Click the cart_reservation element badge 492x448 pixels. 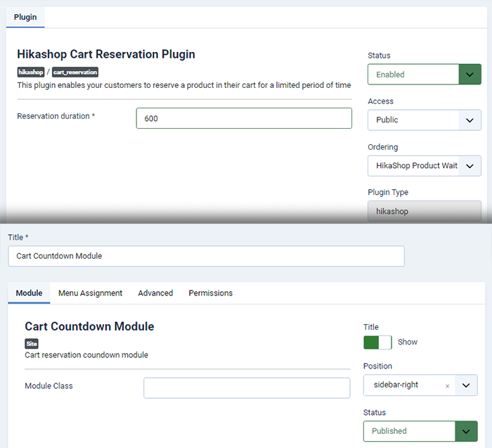point(75,72)
